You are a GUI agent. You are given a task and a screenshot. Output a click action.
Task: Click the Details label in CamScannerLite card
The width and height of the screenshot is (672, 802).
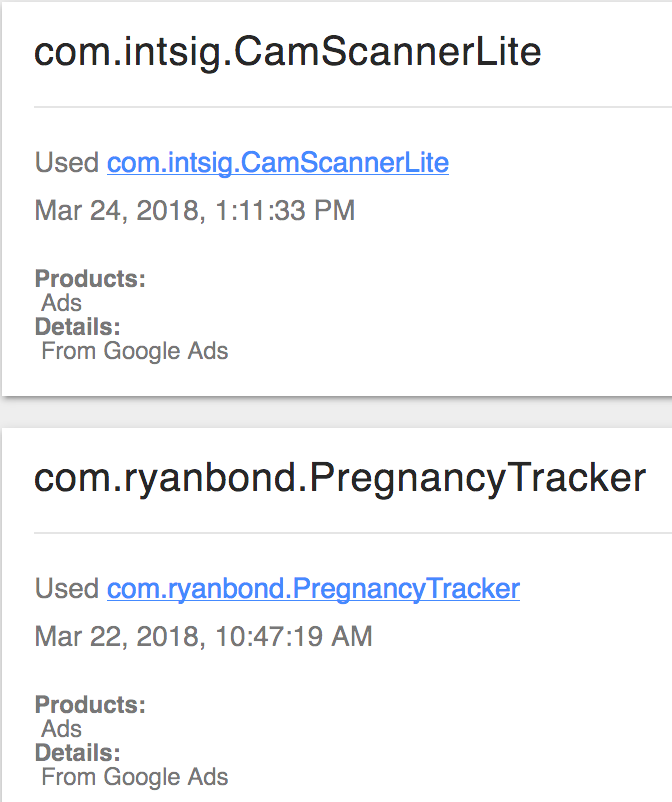coord(77,327)
